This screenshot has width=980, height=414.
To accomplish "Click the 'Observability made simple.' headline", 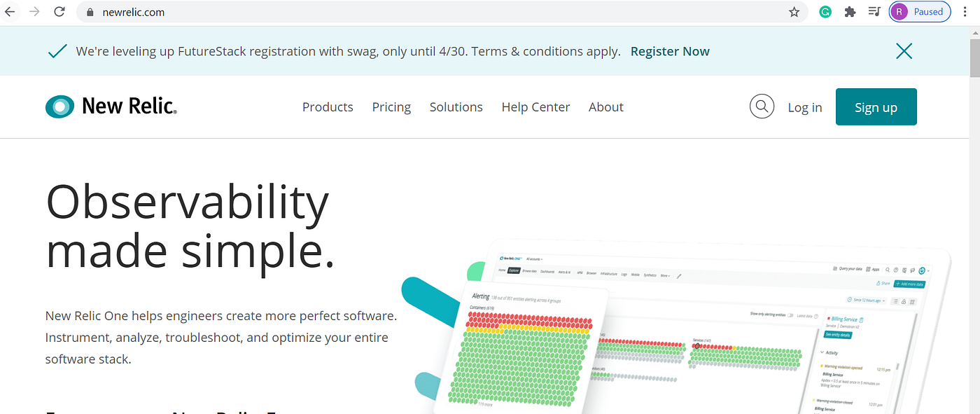I will click(190, 226).
